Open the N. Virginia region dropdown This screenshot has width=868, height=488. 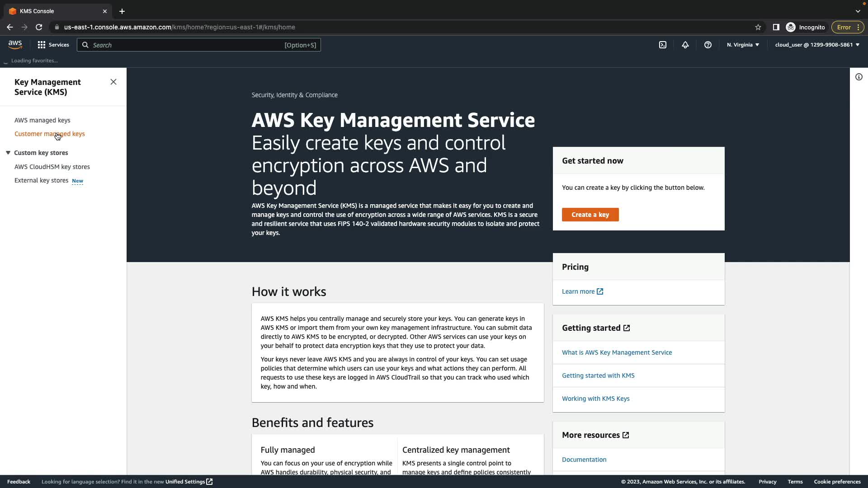pos(743,45)
